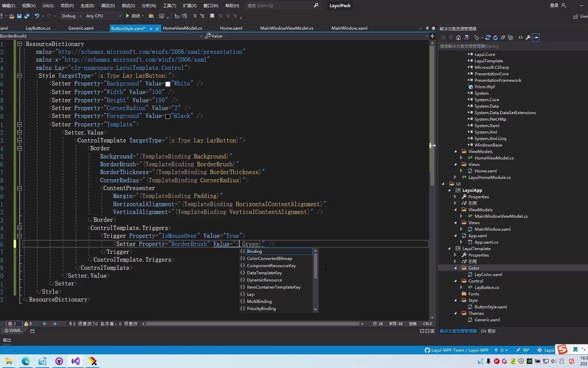Open Properties wrench icon in Solution Explorer

[x=528, y=37]
